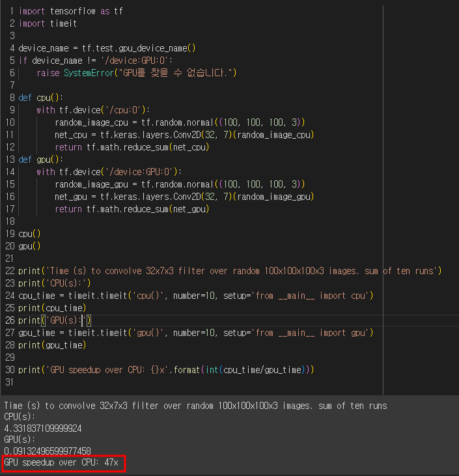Click the 'device_name = tf.test.gpu_device_name()' line
459x476 pixels.
pyautogui.click(x=107, y=49)
